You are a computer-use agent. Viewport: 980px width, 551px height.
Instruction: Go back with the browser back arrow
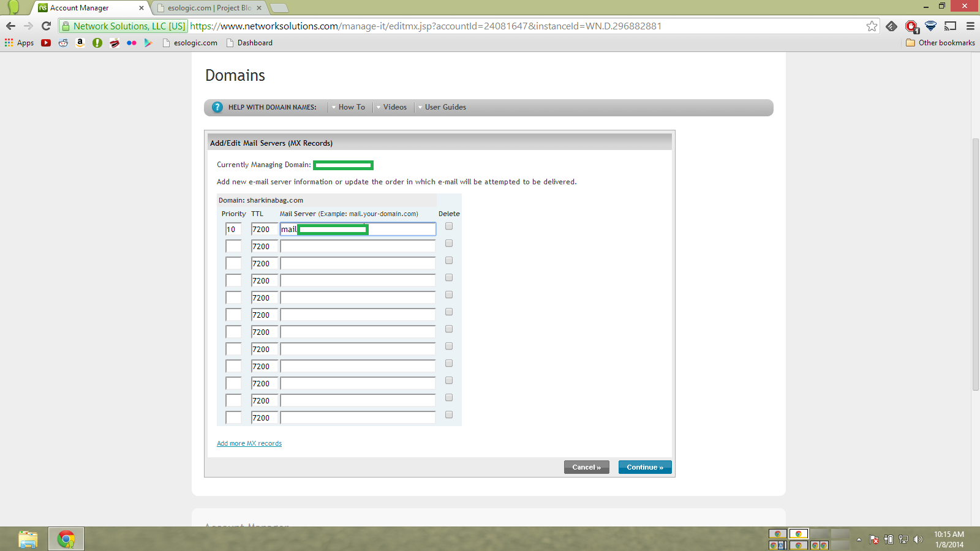tap(10, 26)
